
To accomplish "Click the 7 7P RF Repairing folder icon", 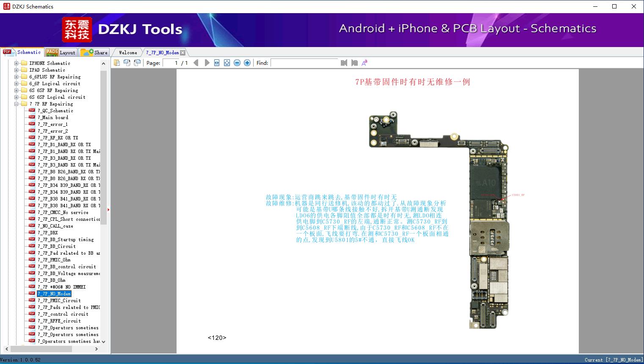I will pos(24,104).
